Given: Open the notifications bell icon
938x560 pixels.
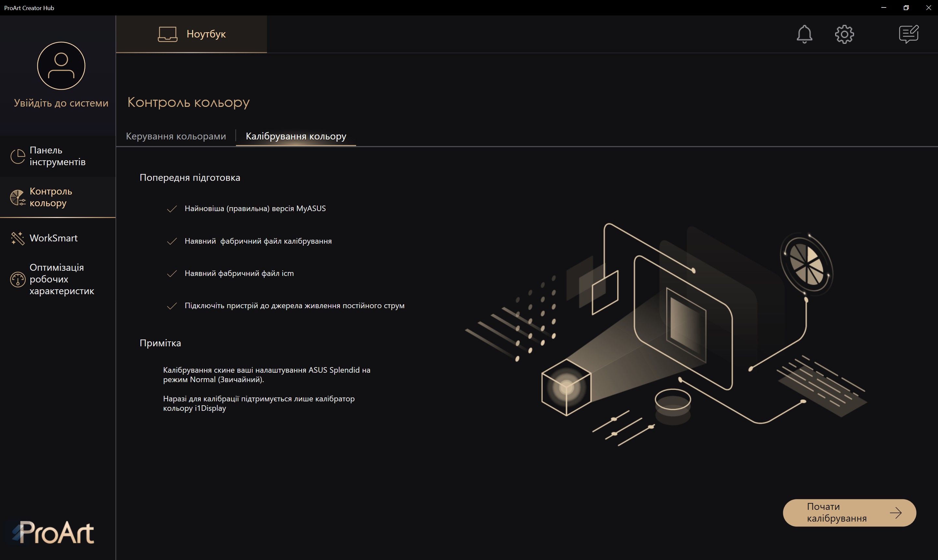Looking at the screenshot, I should click(x=804, y=34).
